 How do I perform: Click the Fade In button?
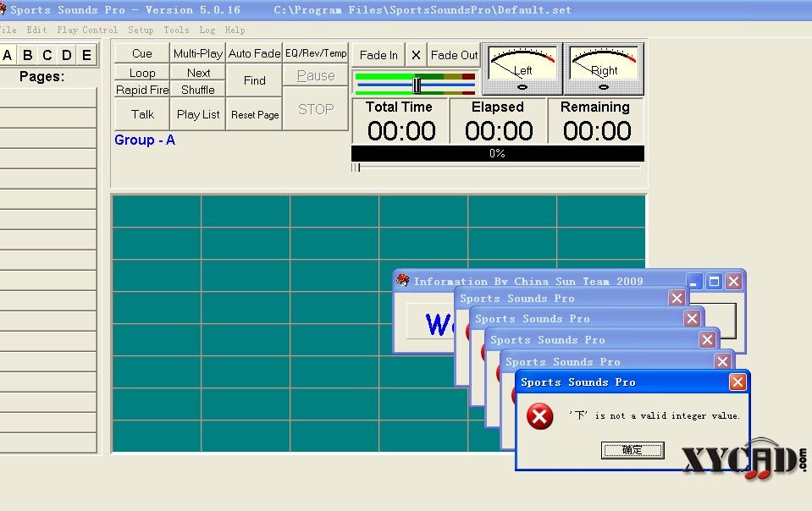[378, 55]
